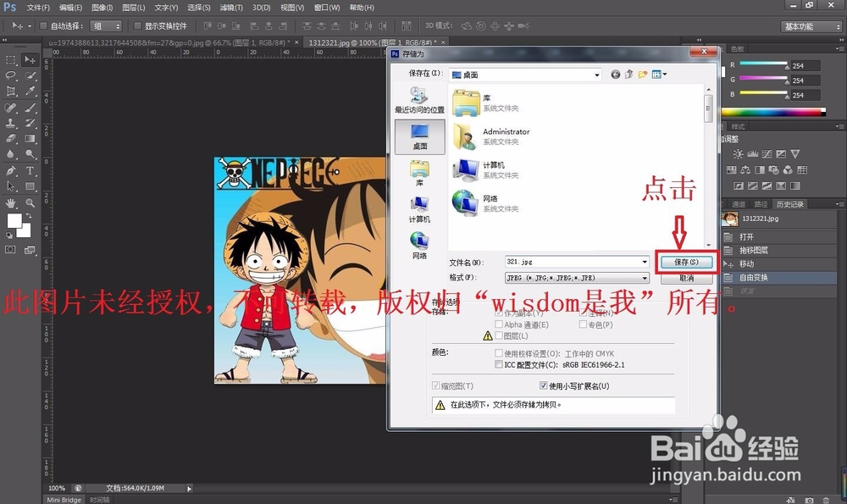Select the Zoom tool
This screenshot has height=504, width=847.
30,203
